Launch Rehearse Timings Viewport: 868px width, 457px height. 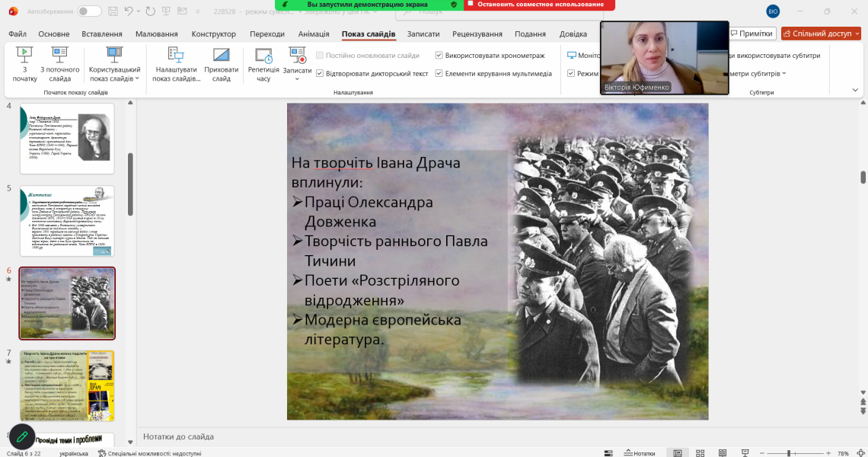click(x=263, y=64)
